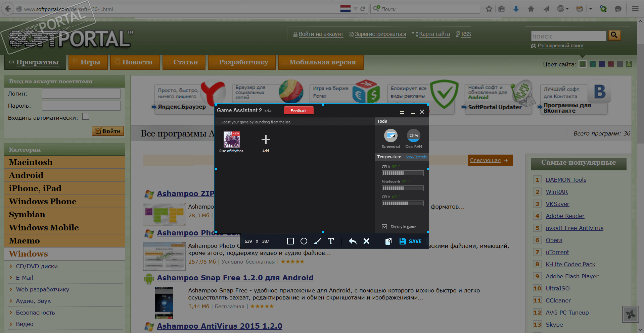The width and height of the screenshot is (644, 333).
Task: Open the Игры tab
Action: click(88, 62)
